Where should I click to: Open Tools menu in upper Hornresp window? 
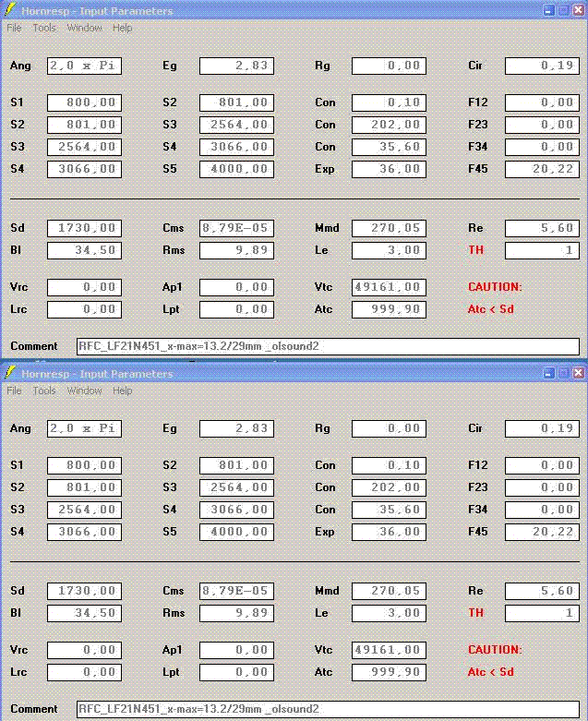pos(44,28)
